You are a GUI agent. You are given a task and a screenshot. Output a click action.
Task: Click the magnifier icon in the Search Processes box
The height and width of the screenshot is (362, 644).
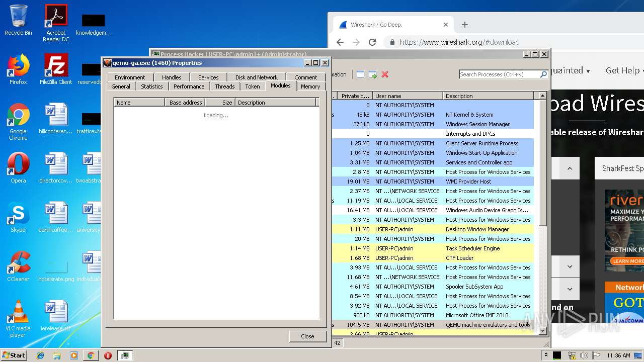tap(543, 74)
